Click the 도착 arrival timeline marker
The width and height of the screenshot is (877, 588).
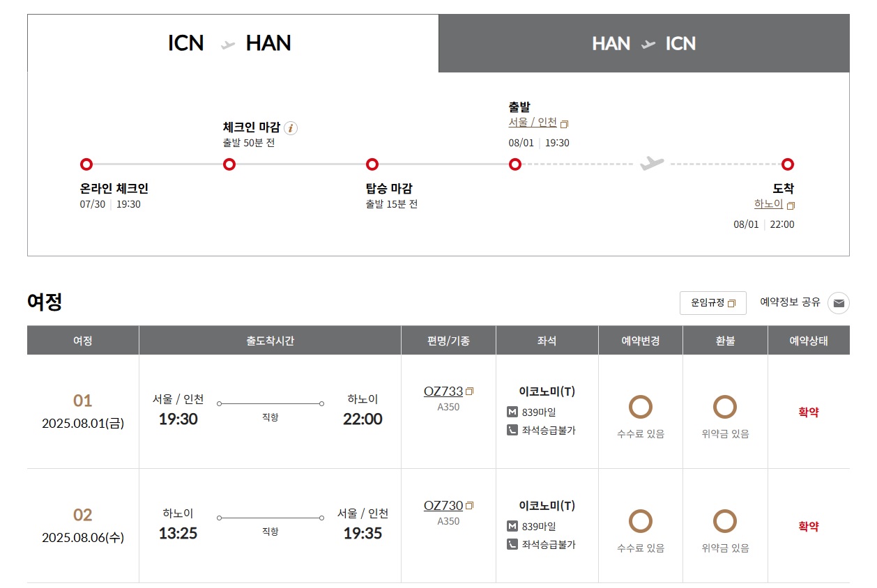pos(788,164)
